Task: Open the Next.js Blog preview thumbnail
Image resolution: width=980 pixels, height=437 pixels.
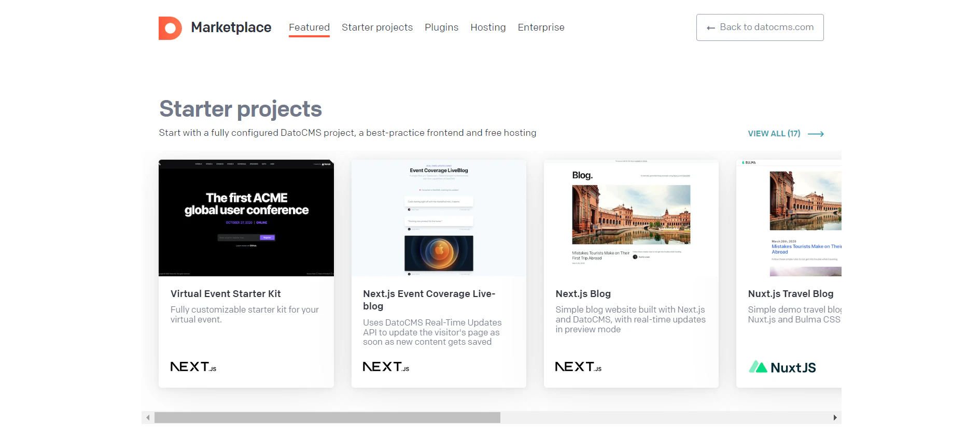Action: pos(631,218)
